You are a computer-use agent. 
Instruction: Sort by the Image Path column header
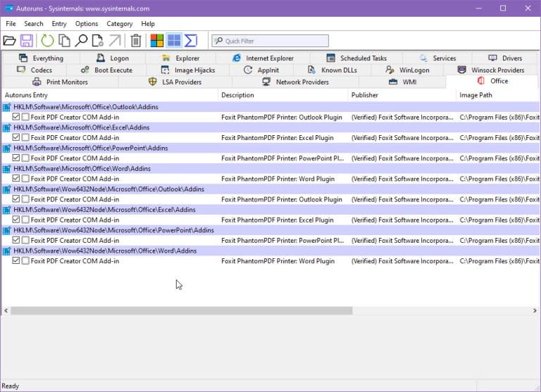[498, 95]
